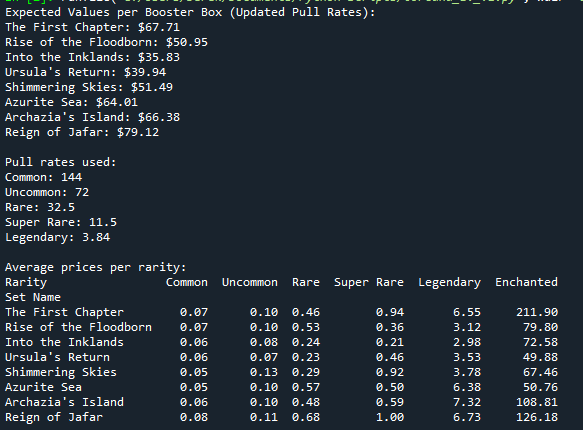The image size is (583, 430).
Task: Click 'Azurite Sea: $64.01' line
Action: (x=71, y=102)
